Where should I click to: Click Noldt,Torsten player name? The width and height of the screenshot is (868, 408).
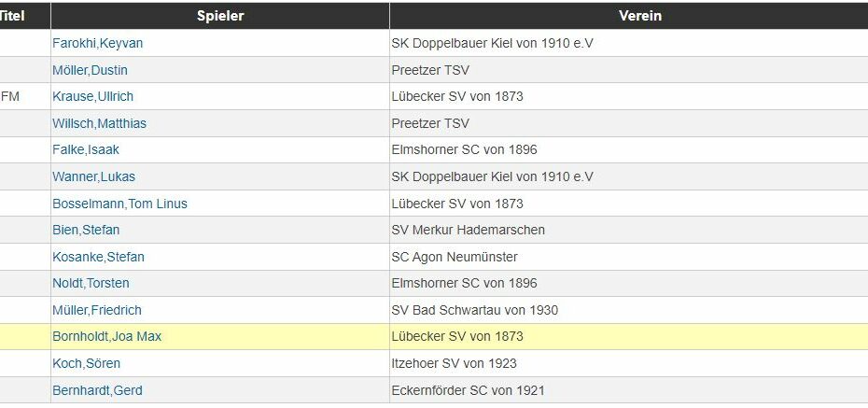click(91, 284)
